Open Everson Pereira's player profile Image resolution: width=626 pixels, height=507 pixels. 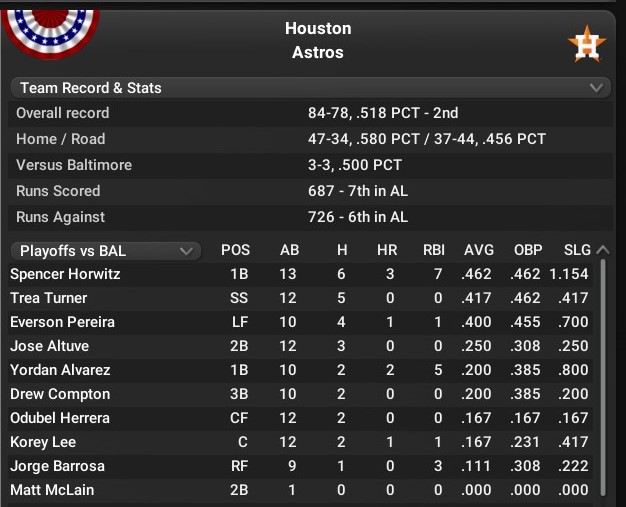pyautogui.click(x=62, y=322)
